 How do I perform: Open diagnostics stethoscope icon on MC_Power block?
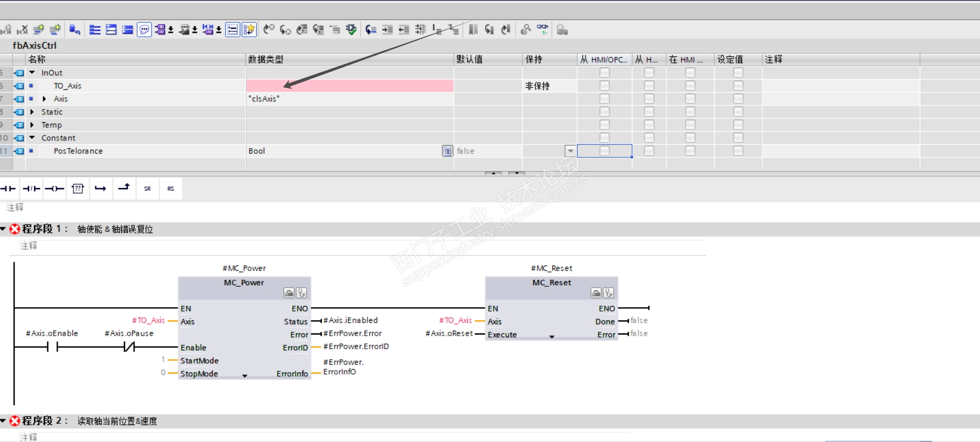point(301,293)
